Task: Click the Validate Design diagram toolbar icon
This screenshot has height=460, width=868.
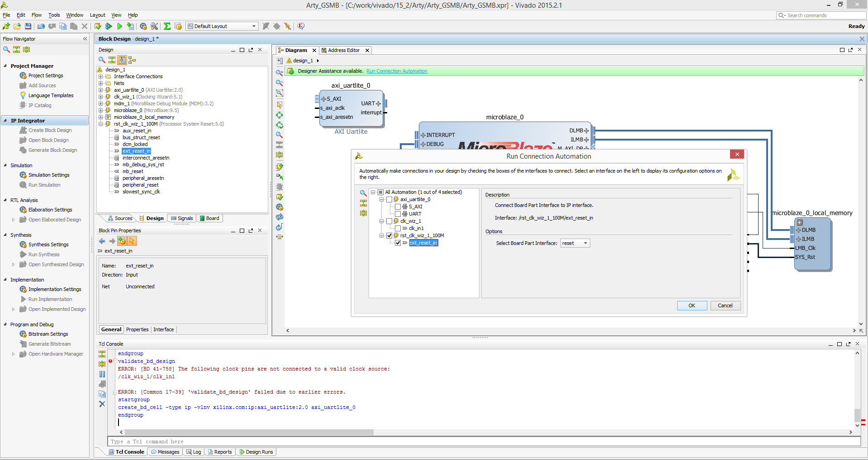Action: [x=280, y=197]
